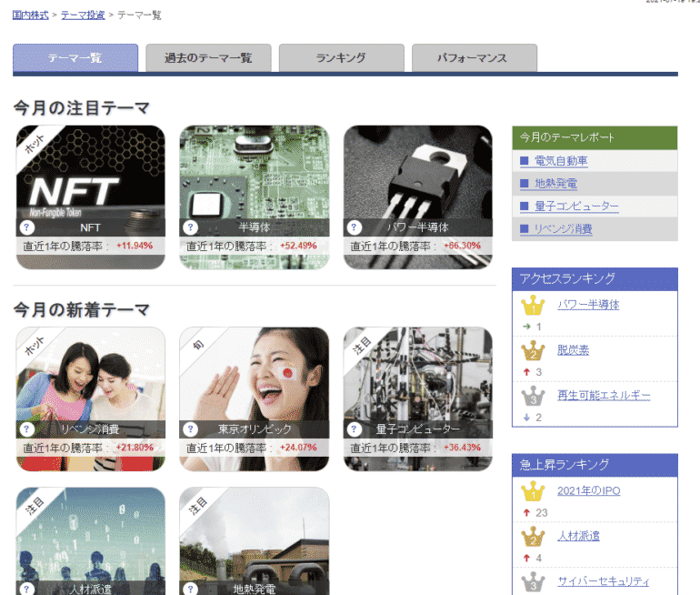The image size is (700, 595).
Task: Click gold crown beside 2021年のIPO
Action: tap(533, 492)
